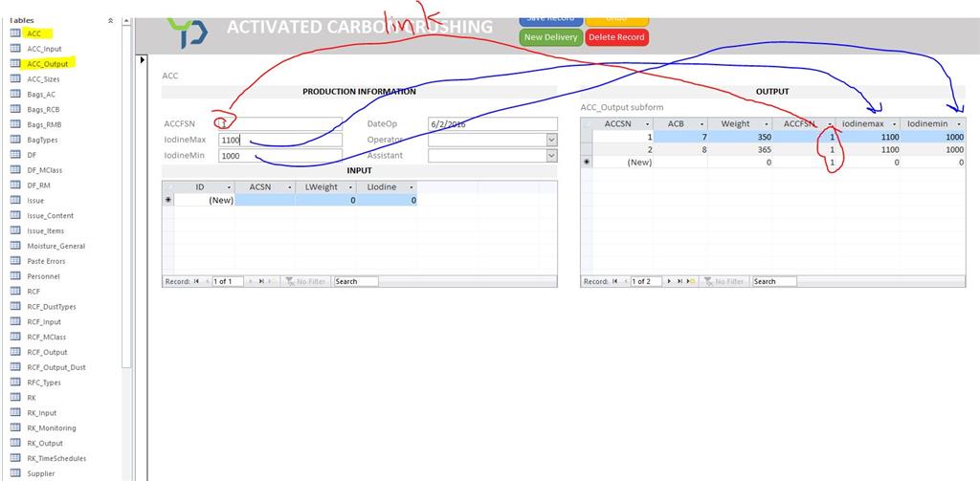Click the New Delivery button
The image size is (980, 481).
point(550,37)
